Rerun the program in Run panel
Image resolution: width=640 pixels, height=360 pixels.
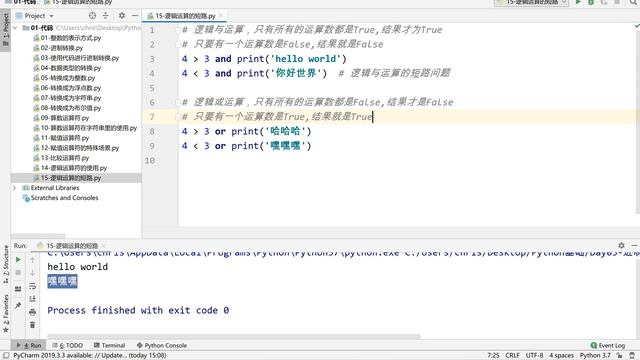(18, 260)
